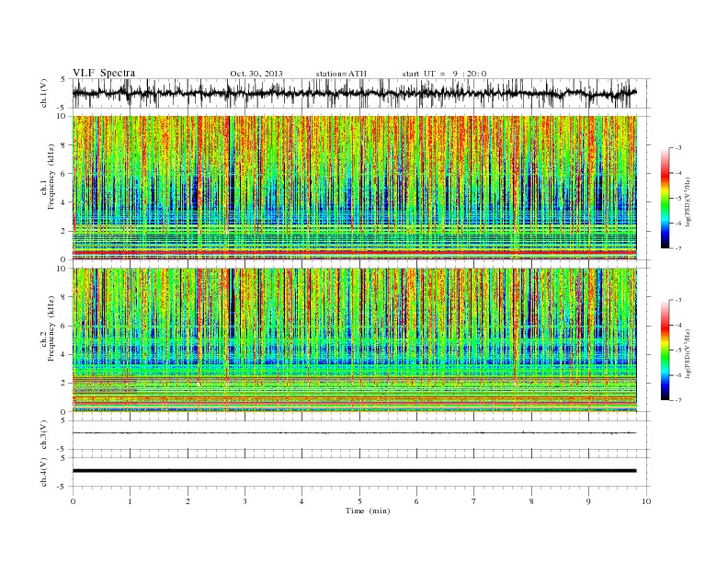
Task: Select the "start UT = 9 :20: 0" text
Action: point(444,74)
